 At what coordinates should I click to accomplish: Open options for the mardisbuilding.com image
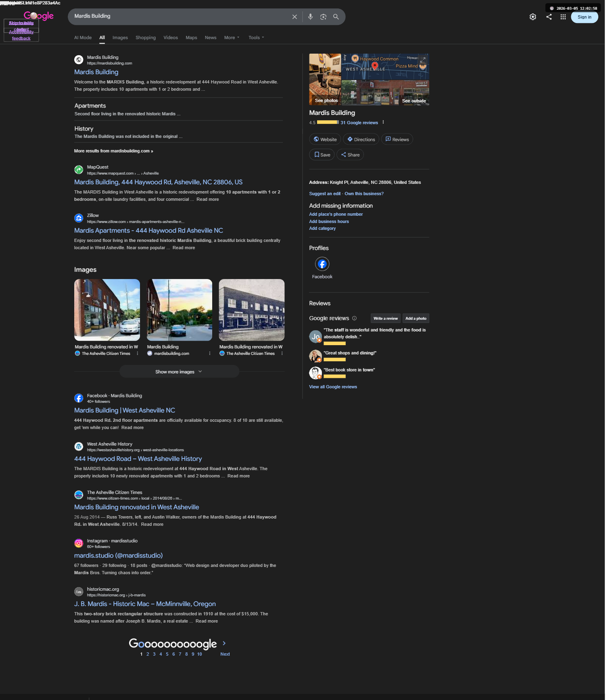tap(210, 353)
